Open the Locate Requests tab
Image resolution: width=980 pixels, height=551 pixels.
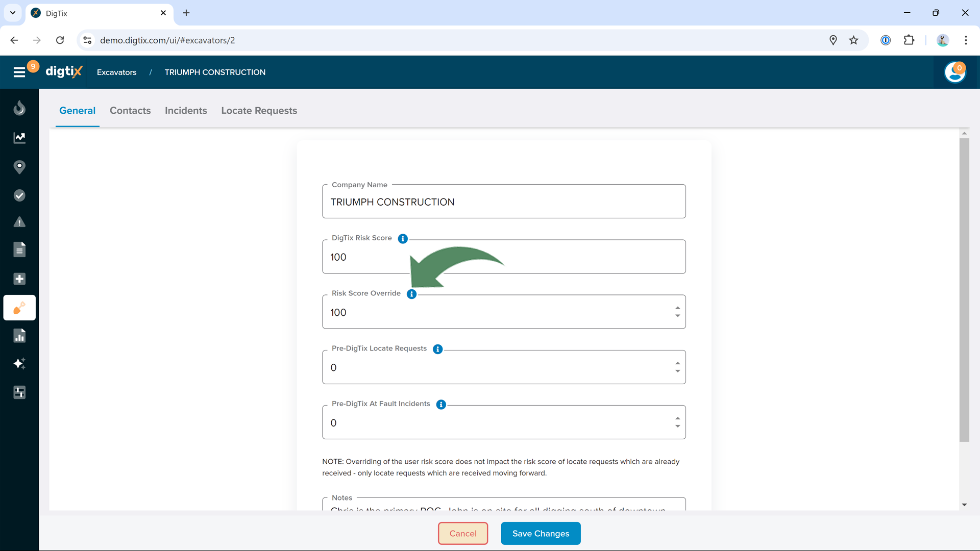click(x=259, y=111)
